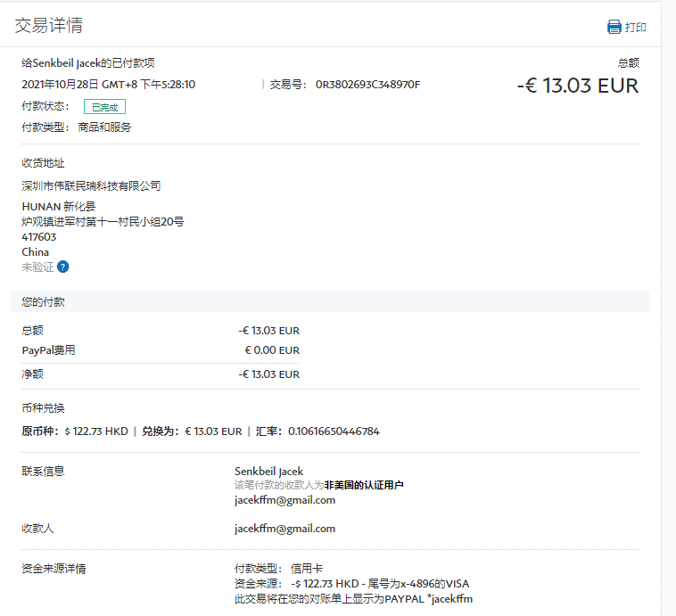The image size is (676, 616).
Task: Click the green 已完成 status badge
Action: [x=104, y=107]
